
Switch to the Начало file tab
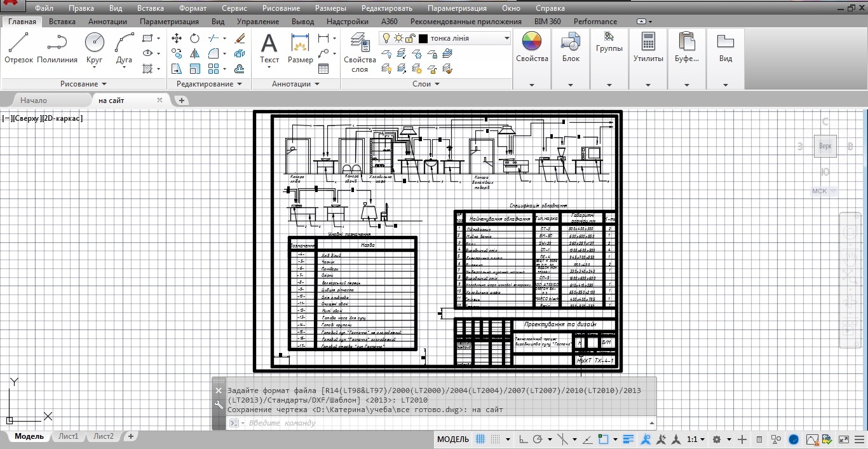coord(34,100)
